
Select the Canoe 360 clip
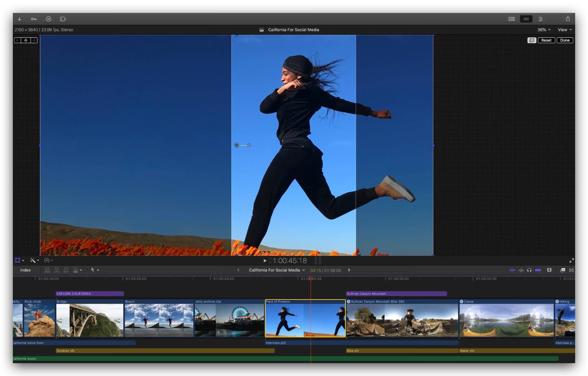507,318
